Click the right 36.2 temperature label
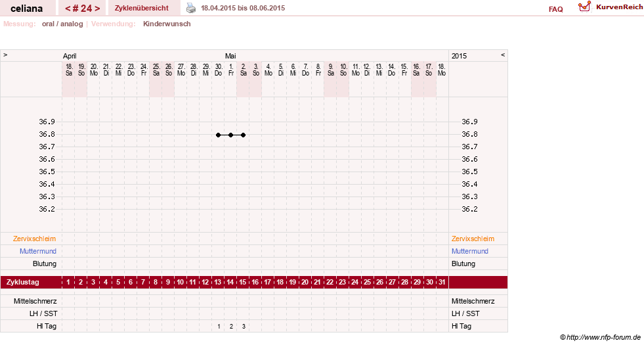The image size is (644, 345). coord(469,209)
